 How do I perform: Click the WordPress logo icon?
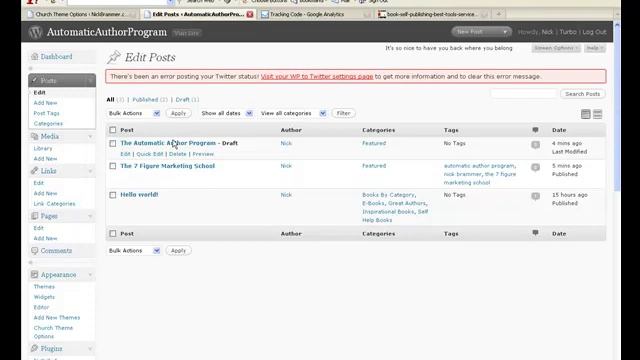click(x=36, y=32)
